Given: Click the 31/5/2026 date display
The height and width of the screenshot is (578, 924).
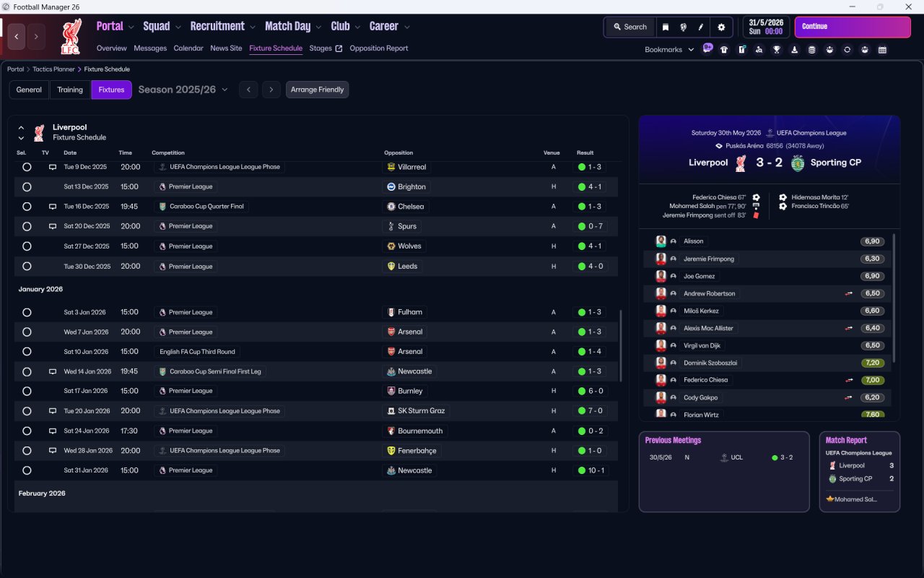Looking at the screenshot, I should coord(766,27).
